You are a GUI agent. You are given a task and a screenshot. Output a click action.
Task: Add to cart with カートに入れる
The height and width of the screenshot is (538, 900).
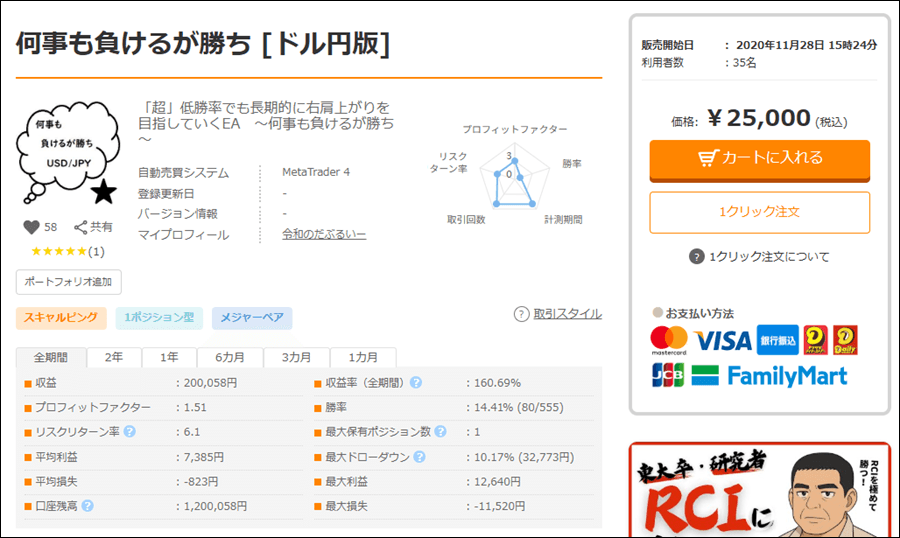click(759, 158)
